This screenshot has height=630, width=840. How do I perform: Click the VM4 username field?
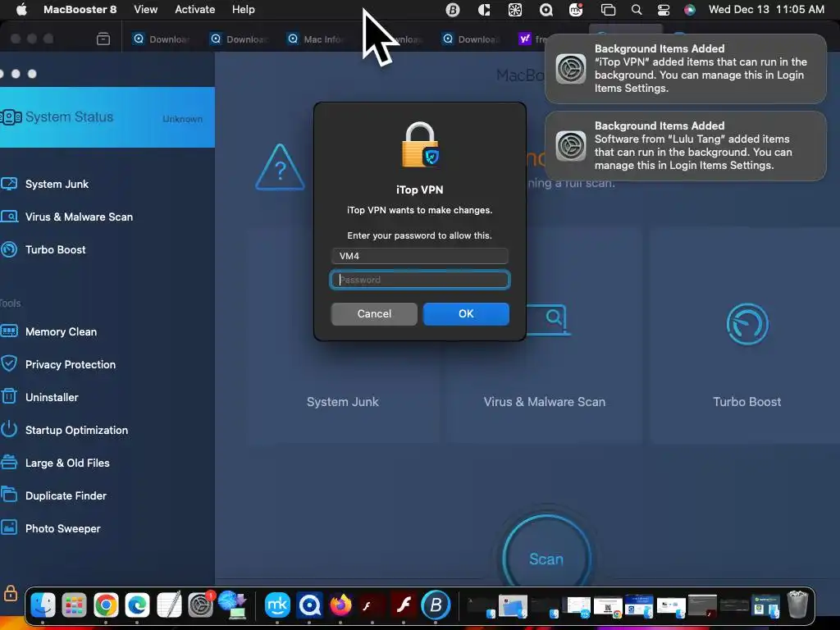[420, 256]
